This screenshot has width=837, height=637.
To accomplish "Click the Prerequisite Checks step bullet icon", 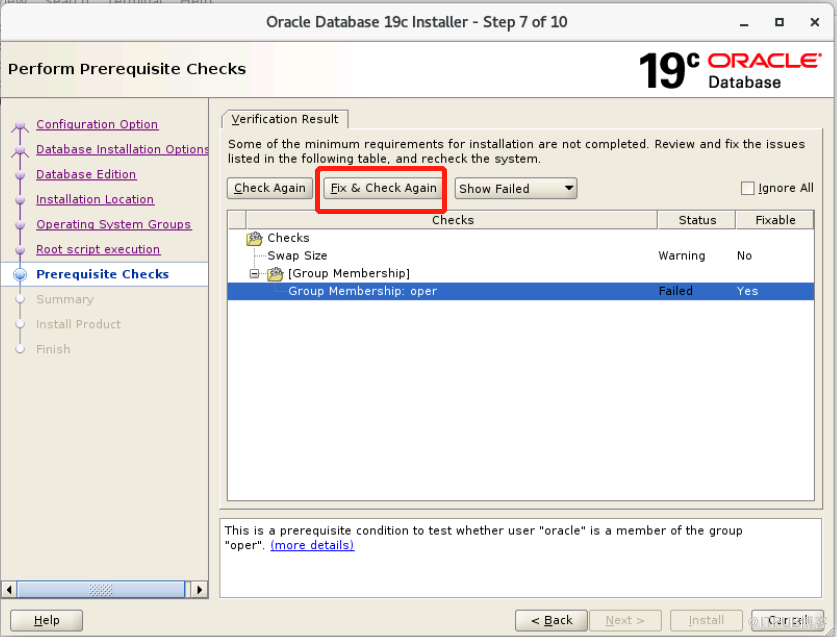I will [x=19, y=275].
